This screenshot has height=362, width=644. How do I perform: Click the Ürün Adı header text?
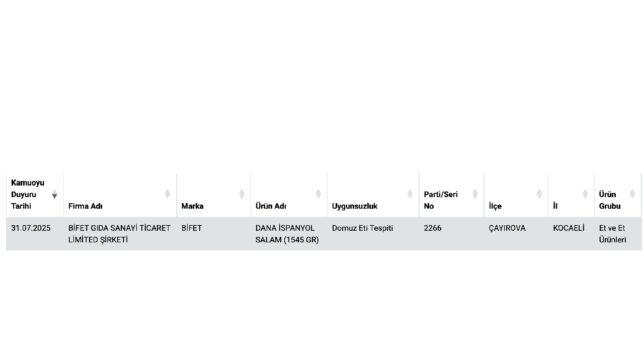click(271, 206)
